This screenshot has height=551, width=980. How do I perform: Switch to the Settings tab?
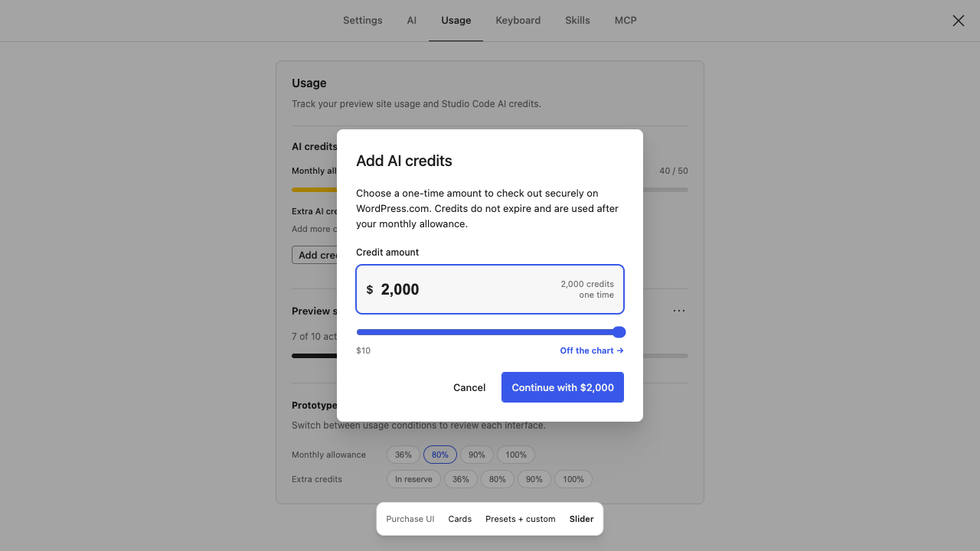[362, 21]
